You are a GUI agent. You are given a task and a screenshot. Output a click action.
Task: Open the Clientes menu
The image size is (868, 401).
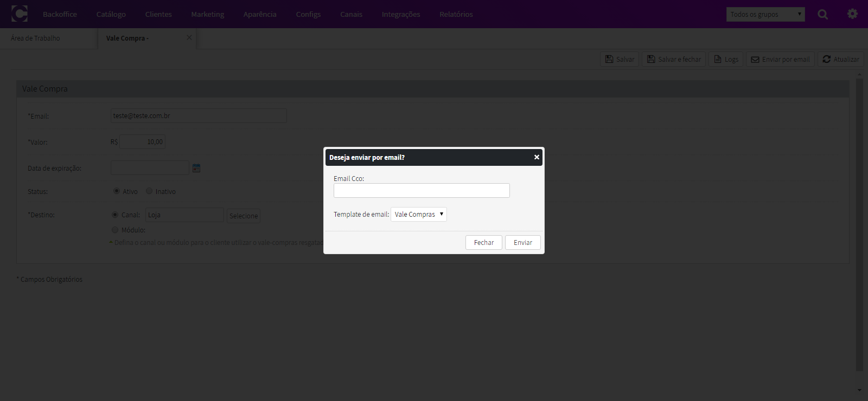coord(158,14)
